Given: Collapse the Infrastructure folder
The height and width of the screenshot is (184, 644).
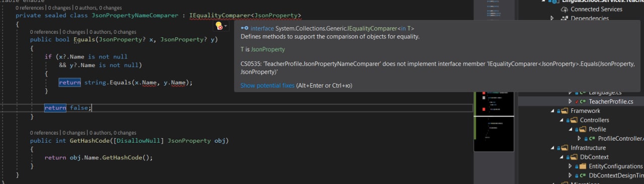Looking at the screenshot, I should pos(552,148).
